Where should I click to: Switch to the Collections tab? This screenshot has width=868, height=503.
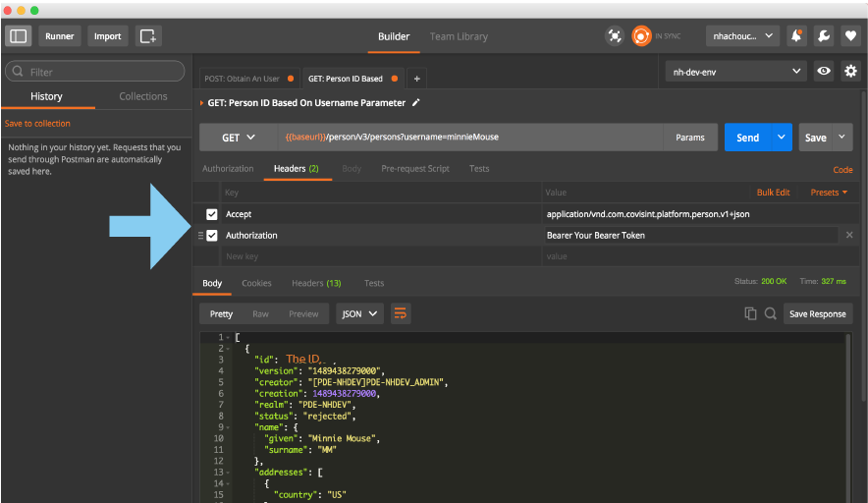pyautogui.click(x=143, y=96)
